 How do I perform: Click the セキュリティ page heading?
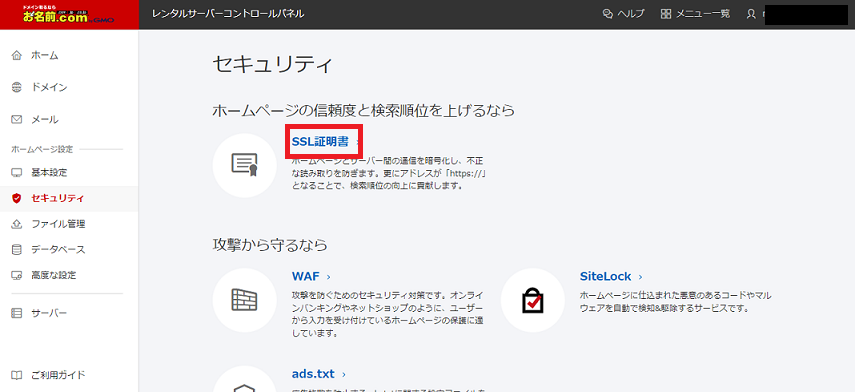272,65
